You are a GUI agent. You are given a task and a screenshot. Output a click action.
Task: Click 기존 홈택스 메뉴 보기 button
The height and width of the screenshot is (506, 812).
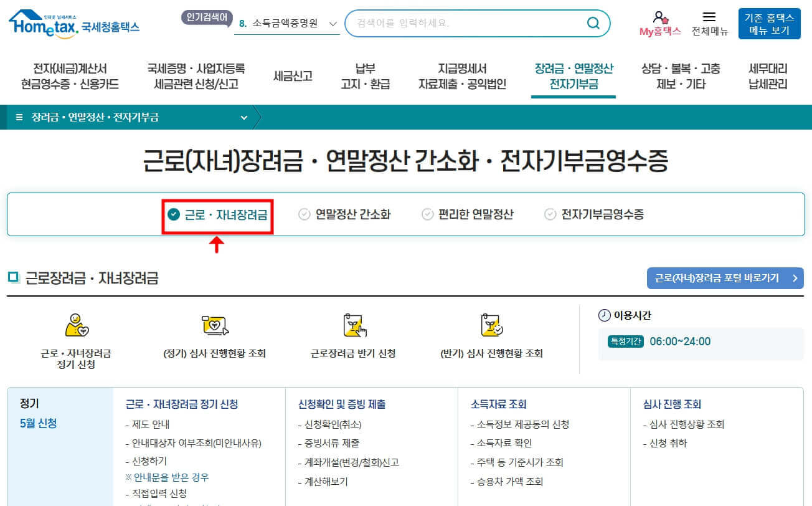tap(771, 24)
